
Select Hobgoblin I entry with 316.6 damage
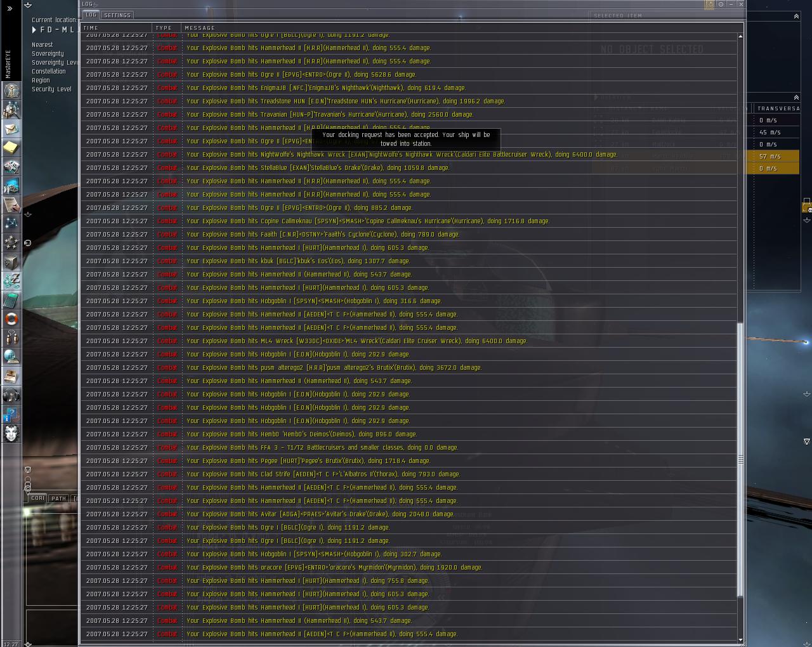(410, 301)
